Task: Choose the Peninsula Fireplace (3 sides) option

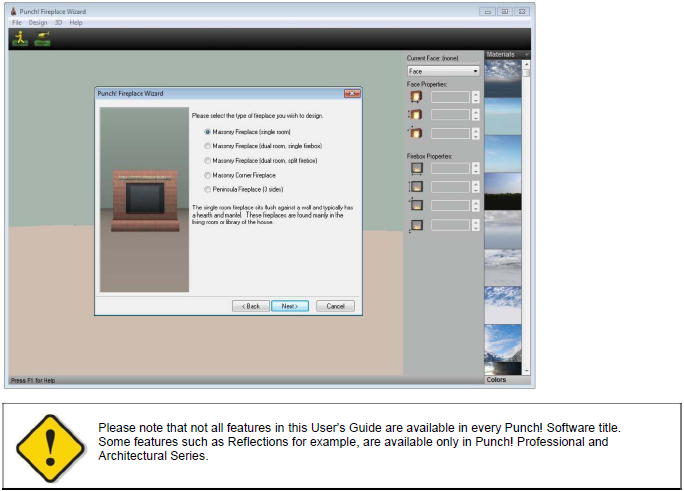Action: [244, 189]
